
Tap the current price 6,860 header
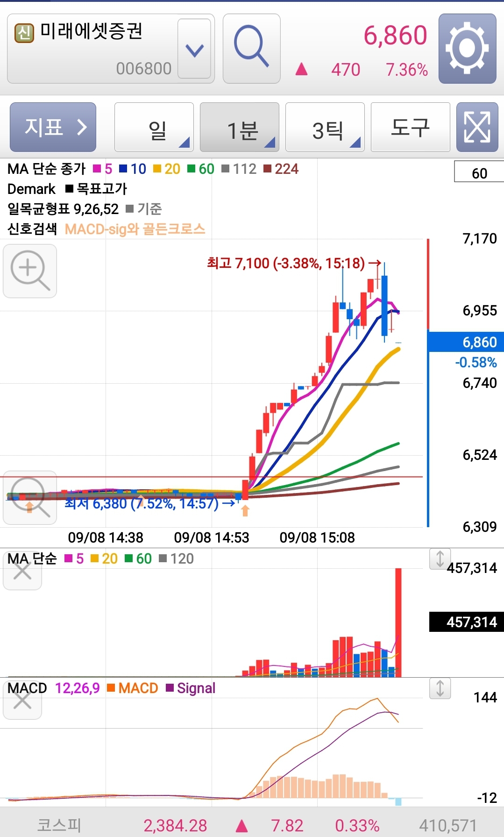[395, 36]
